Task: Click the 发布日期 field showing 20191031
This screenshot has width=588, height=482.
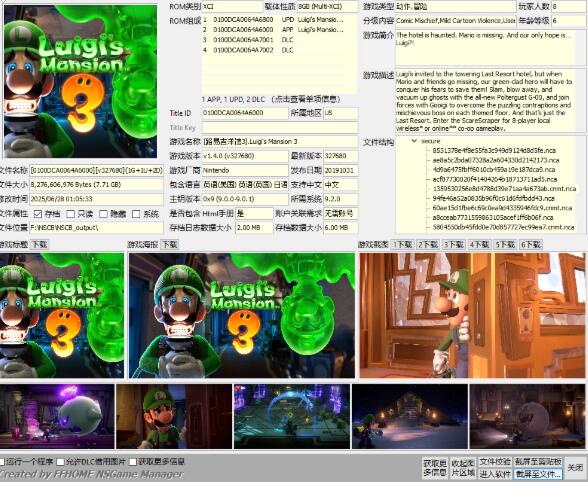Action: (x=340, y=170)
